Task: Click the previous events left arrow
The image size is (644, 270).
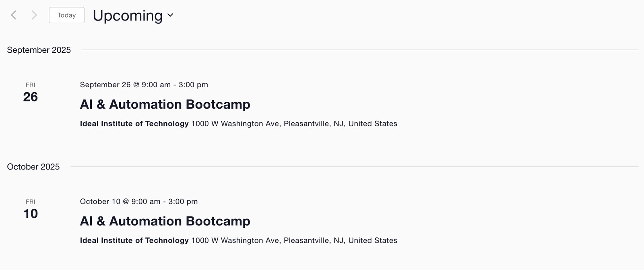Action: (x=14, y=15)
